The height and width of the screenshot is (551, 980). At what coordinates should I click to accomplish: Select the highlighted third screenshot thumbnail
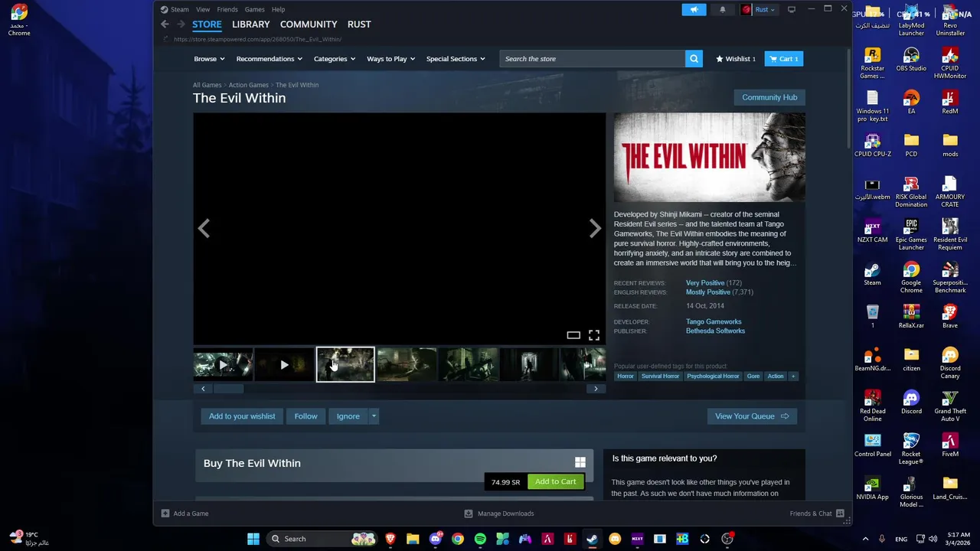pyautogui.click(x=345, y=365)
